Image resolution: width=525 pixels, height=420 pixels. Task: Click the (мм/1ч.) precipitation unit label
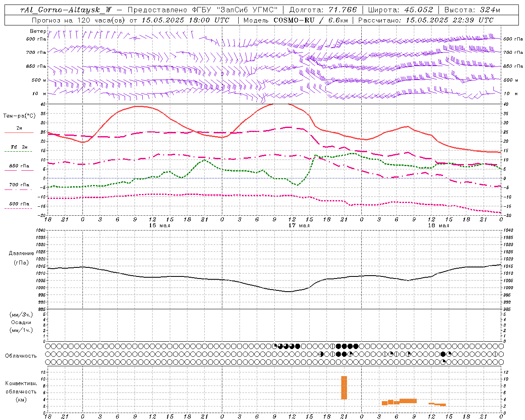pos(21,330)
